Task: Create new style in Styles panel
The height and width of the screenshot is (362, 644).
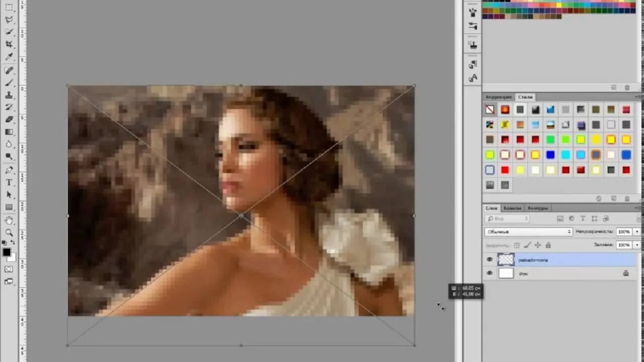Action: 614,199
